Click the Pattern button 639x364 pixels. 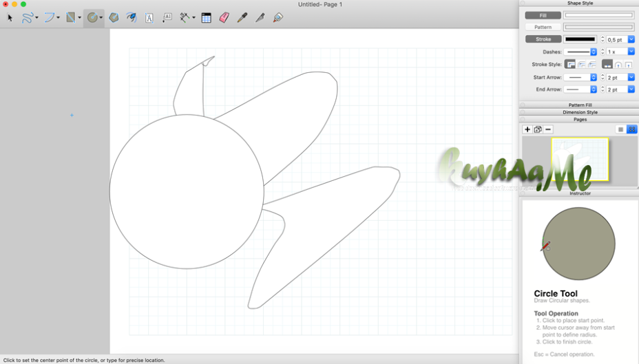coord(543,28)
